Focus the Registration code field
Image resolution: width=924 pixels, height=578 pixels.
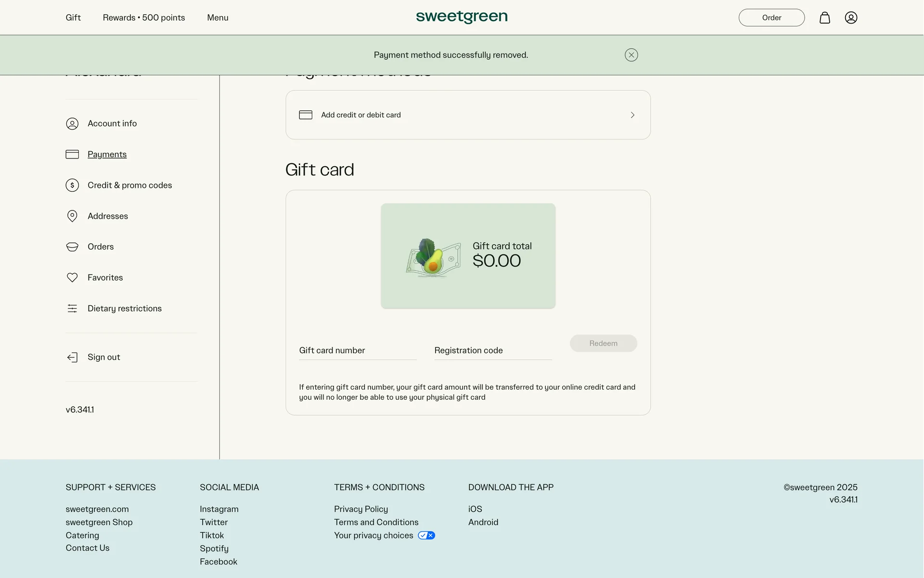click(492, 350)
